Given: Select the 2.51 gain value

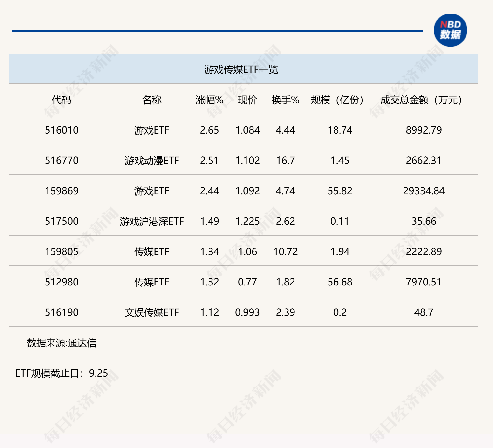Looking at the screenshot, I should click(x=209, y=161).
